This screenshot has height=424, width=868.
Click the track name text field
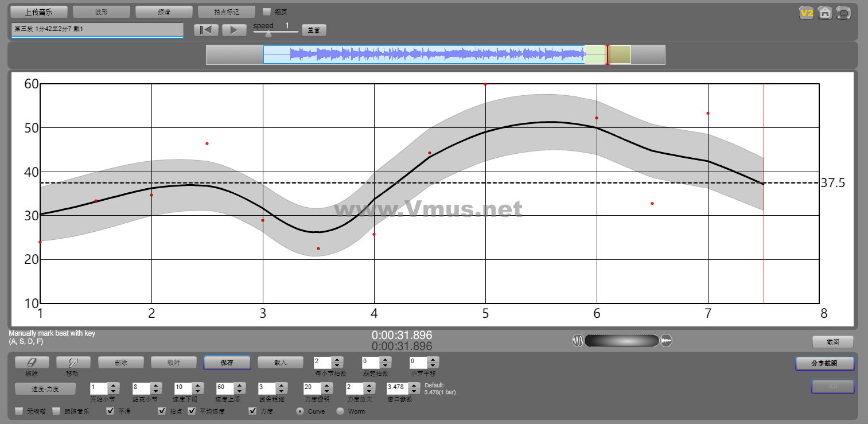pos(97,29)
